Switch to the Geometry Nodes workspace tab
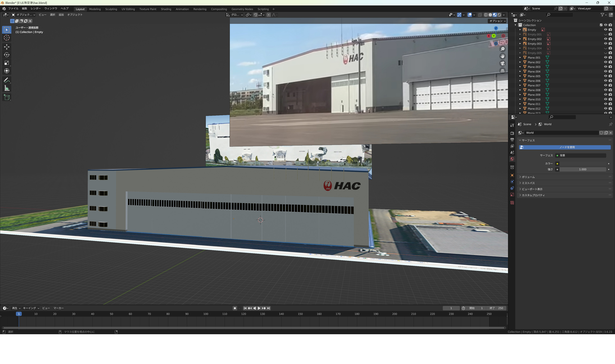Image resolution: width=615 pixels, height=364 pixels. coord(242,9)
